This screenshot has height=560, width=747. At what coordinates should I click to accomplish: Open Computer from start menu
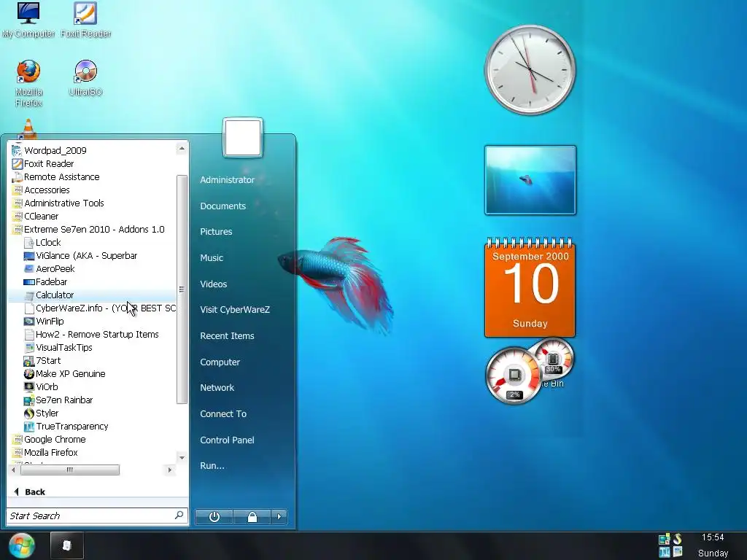click(220, 362)
